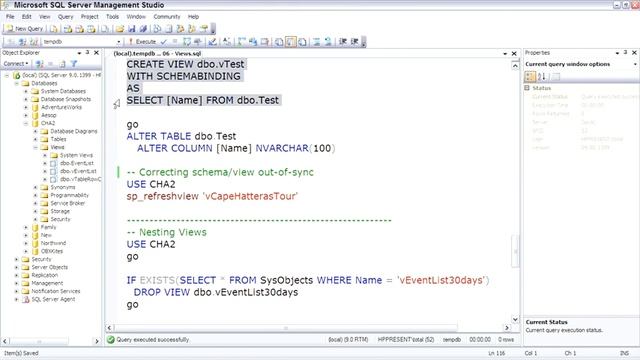Expand the Tables folder under CHA2
The width and height of the screenshot is (640, 360).
pos(36,139)
